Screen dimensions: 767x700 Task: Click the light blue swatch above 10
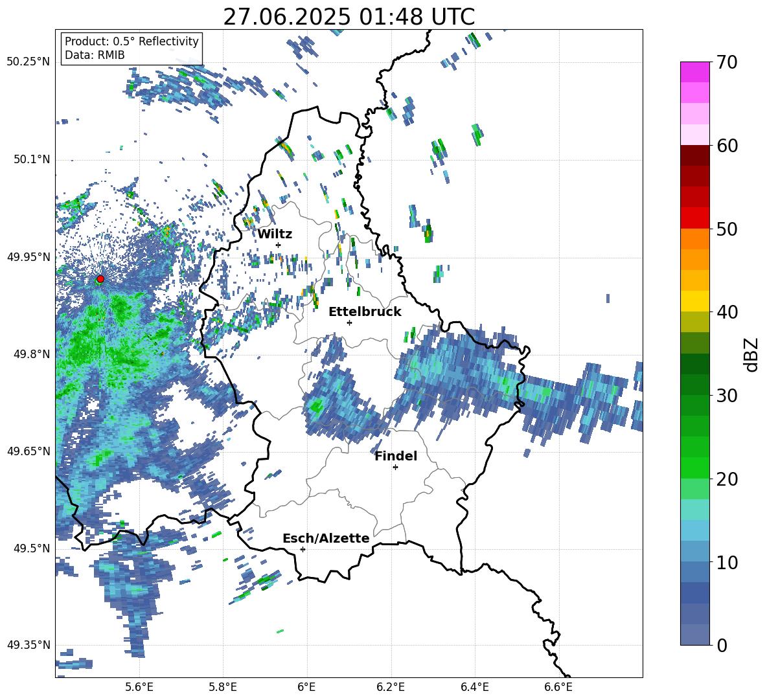coord(694,552)
